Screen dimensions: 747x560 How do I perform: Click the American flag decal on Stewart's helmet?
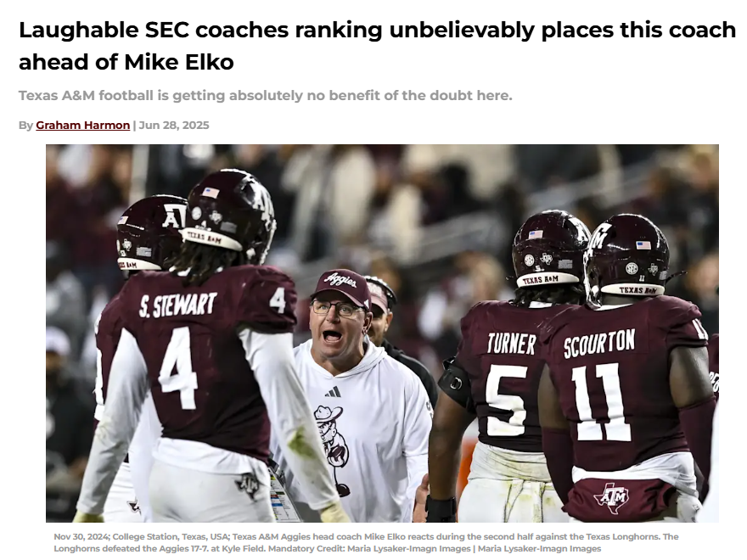pyautogui.click(x=211, y=193)
